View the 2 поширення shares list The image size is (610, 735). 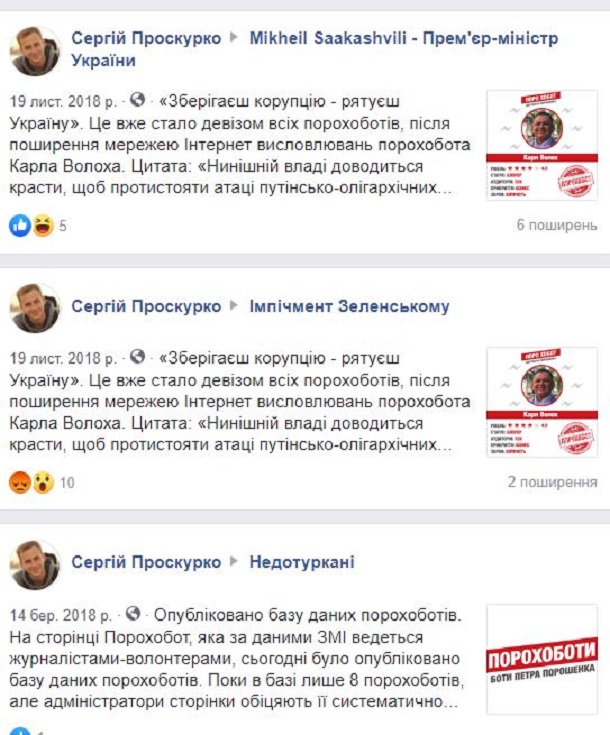point(552,482)
